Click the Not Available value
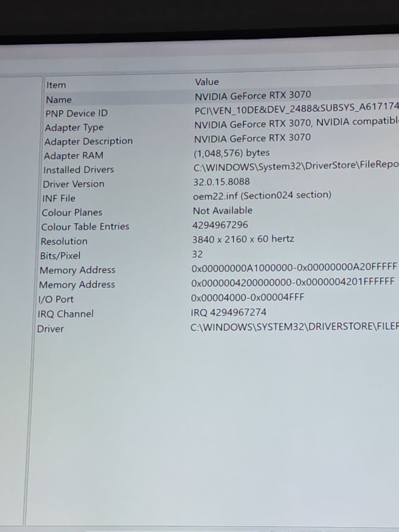This screenshot has height=532, width=399. [x=222, y=211]
